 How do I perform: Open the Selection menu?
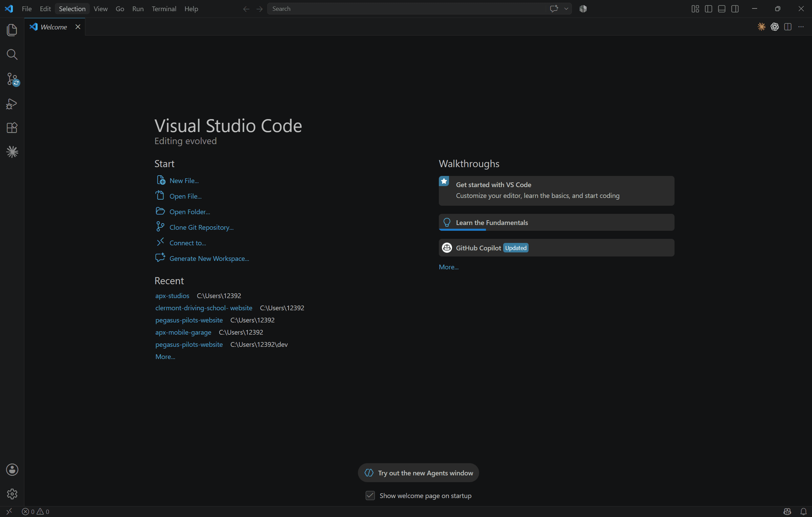[x=72, y=9]
